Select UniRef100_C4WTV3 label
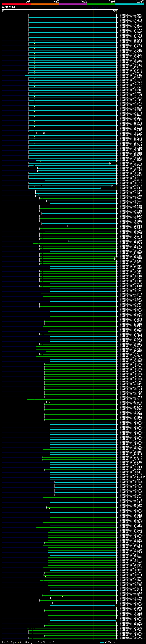146x644 pixels. tap(131, 319)
